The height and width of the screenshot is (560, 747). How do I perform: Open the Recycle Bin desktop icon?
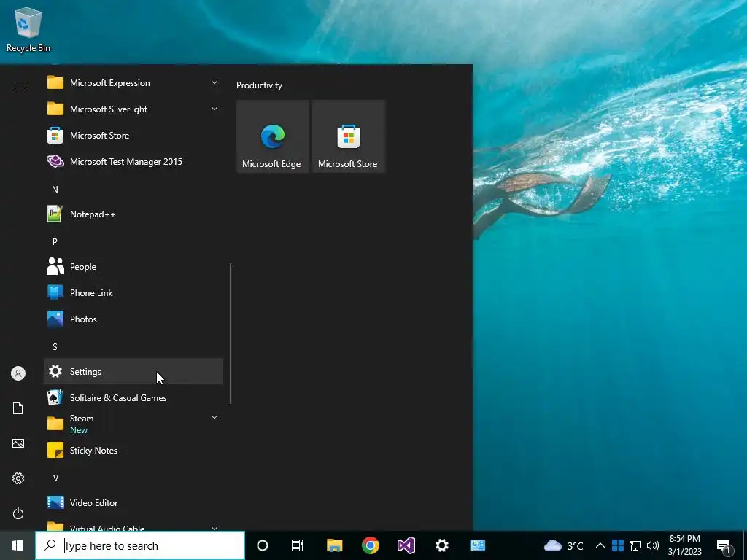[28, 29]
